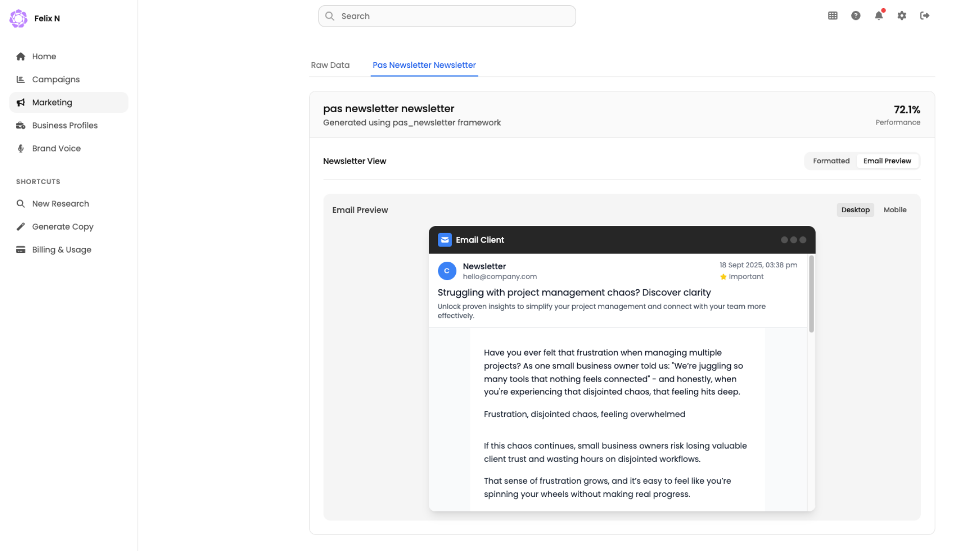
Task: Select the Email Preview view toggle
Action: coord(887,161)
